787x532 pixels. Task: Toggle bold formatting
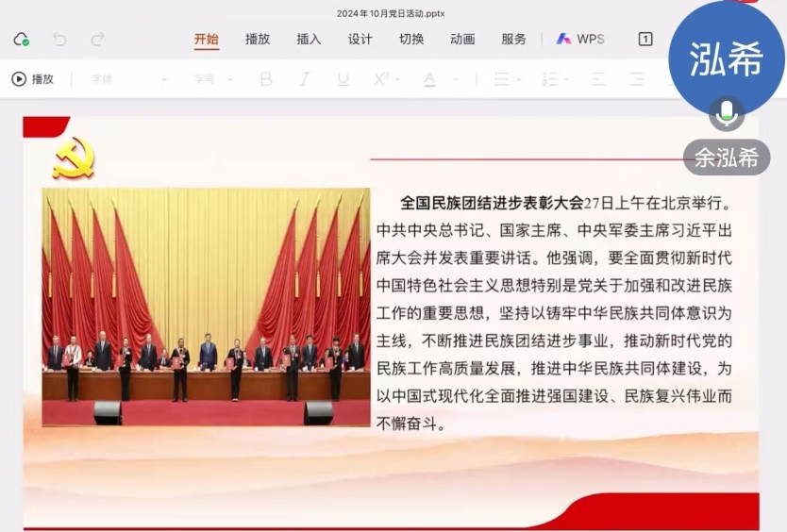[x=266, y=79]
